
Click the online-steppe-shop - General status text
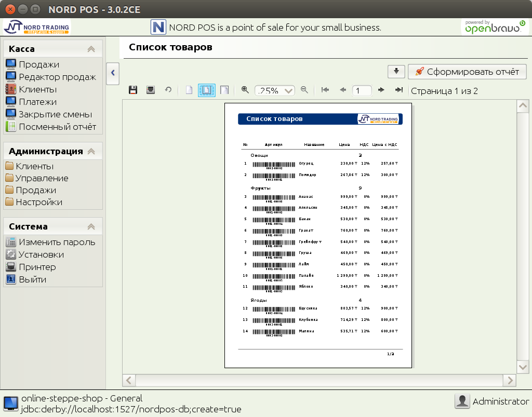pos(82,398)
